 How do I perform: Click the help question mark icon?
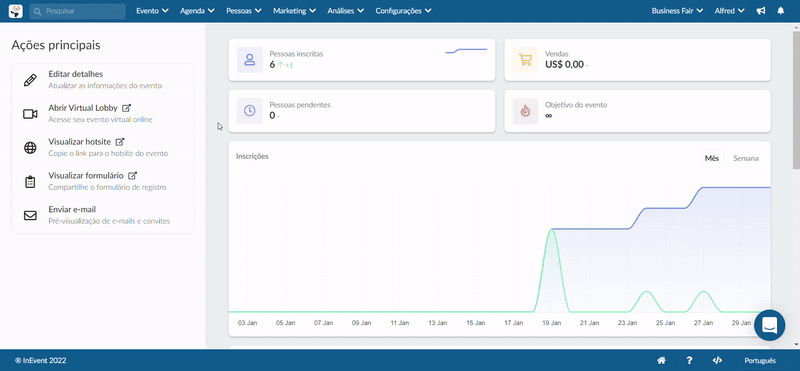point(689,360)
